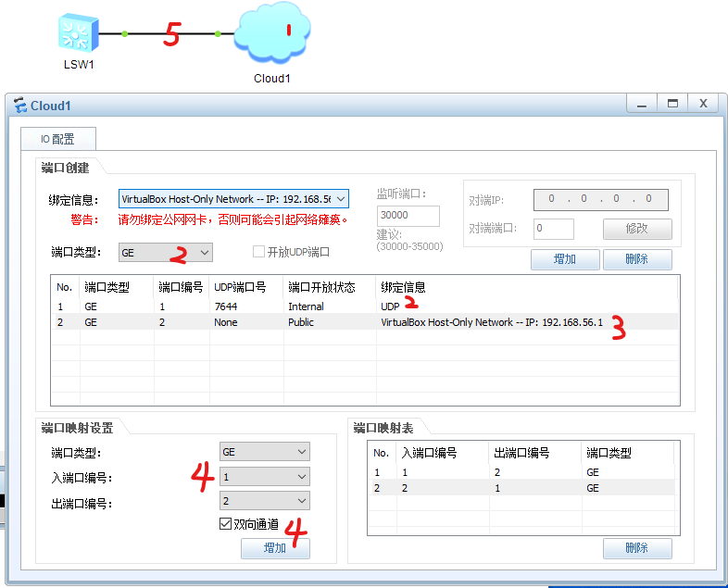Open the 绑定信息 network adapter dropdown
This screenshot has width=728, height=588.
(x=340, y=199)
